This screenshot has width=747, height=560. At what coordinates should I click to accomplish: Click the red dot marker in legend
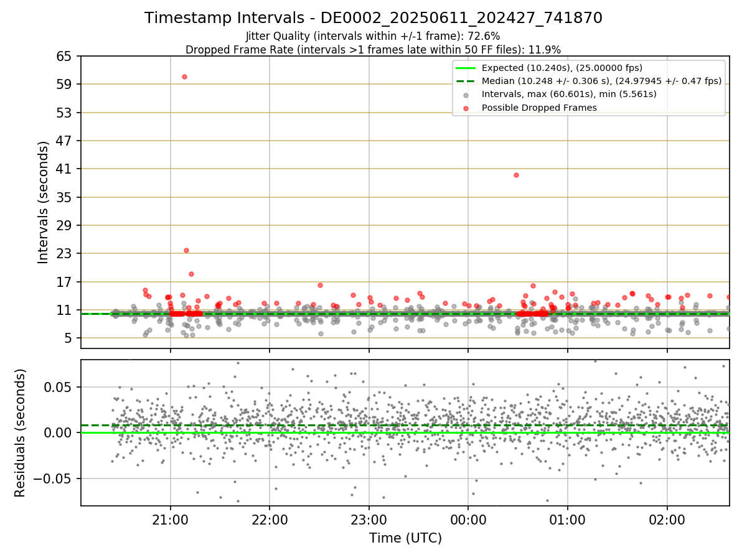coord(466,108)
